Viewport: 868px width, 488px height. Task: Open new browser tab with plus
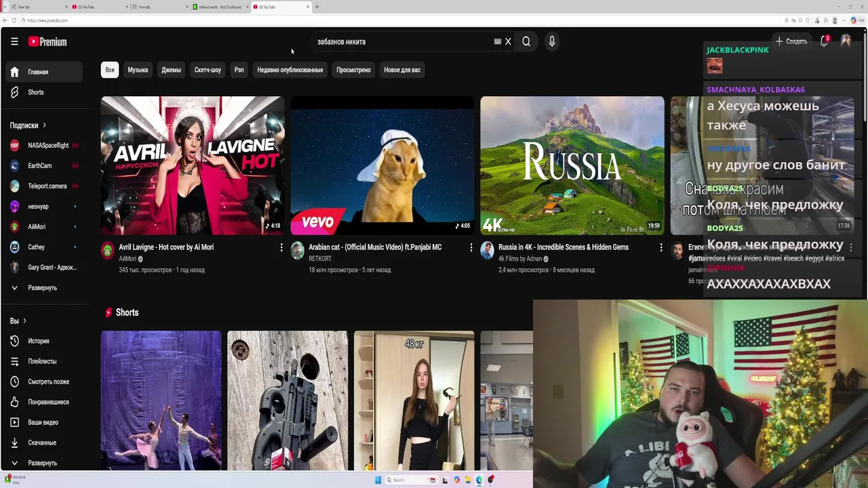tap(317, 7)
